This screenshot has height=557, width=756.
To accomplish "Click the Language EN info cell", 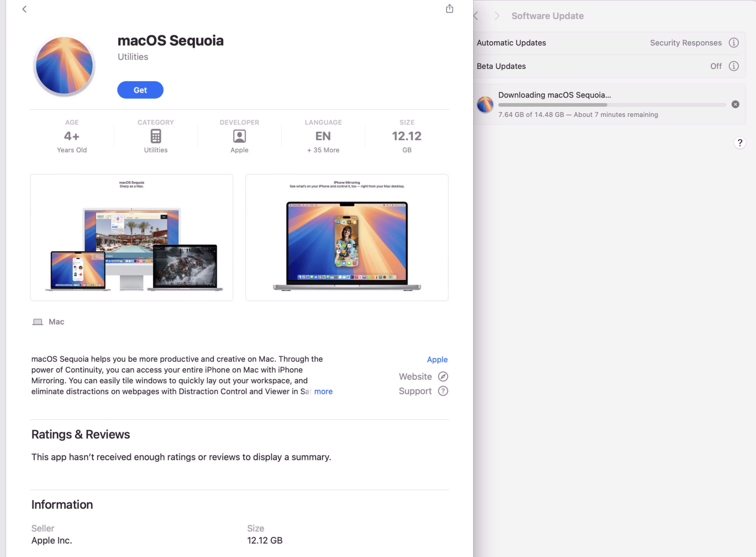I will (323, 136).
